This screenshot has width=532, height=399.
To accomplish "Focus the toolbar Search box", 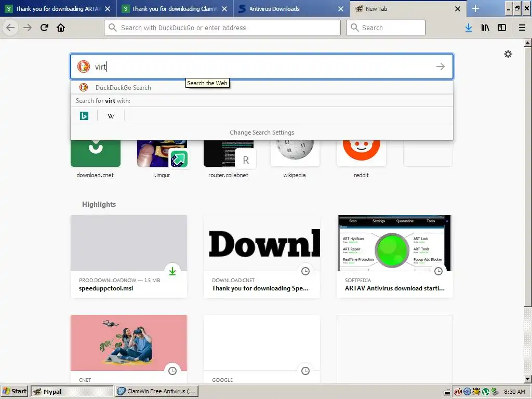I will pos(385,28).
